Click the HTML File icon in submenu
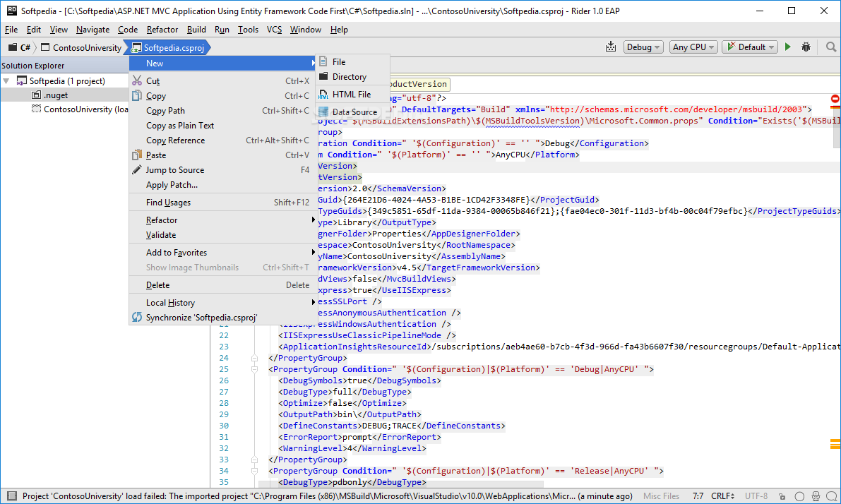The image size is (841, 504). (323, 95)
